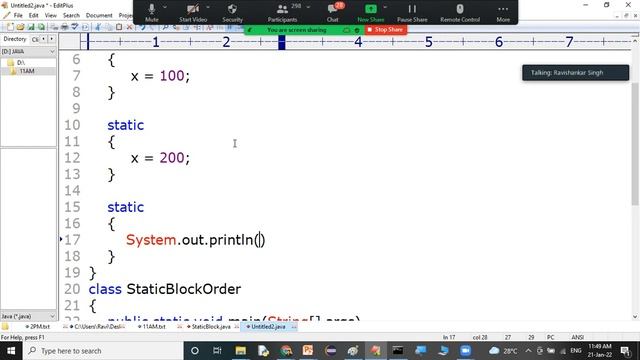Click Cut scissors toolbar icon
640x360 pixels.
click(98, 27)
